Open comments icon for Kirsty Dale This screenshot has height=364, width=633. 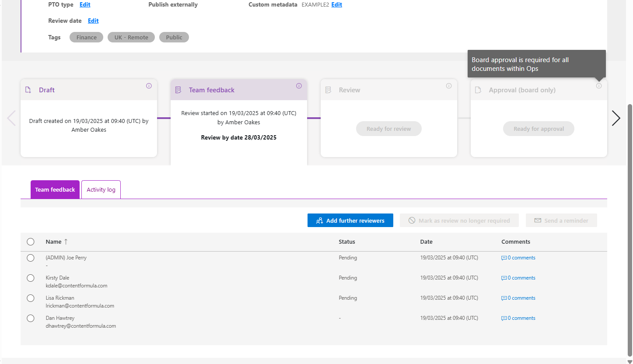pos(504,278)
